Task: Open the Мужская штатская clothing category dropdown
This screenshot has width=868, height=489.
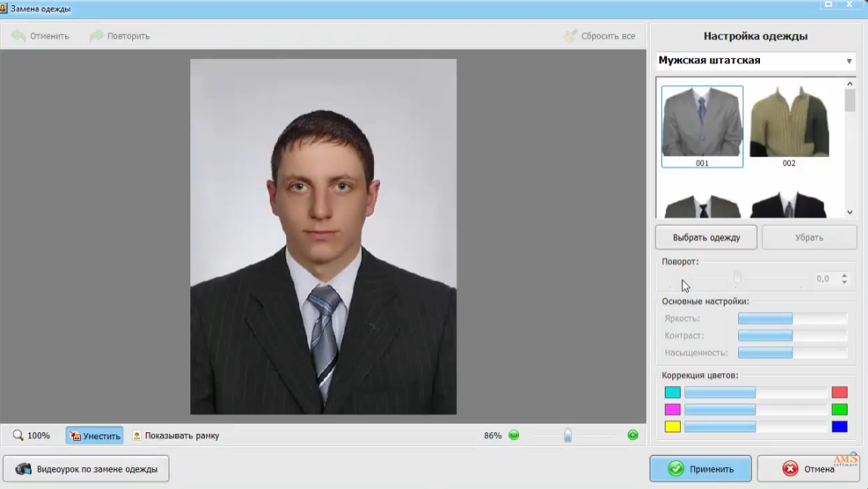Action: pyautogui.click(x=755, y=60)
